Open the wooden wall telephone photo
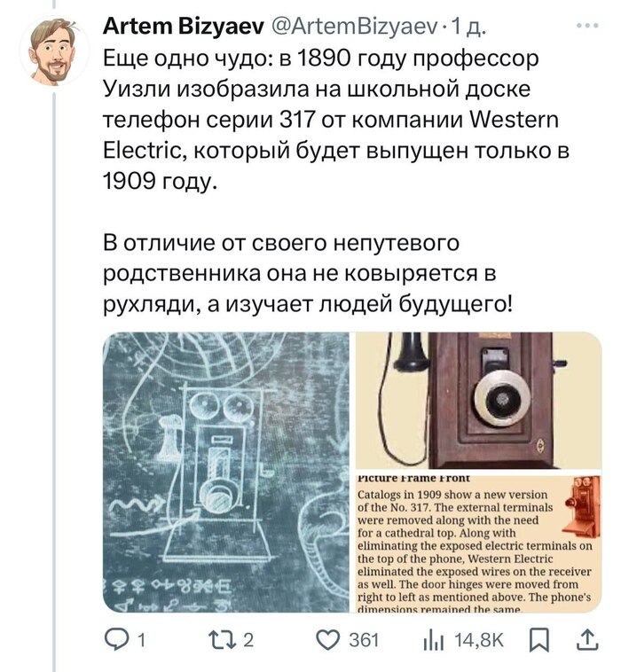Image resolution: width=621 pixels, height=672 pixels. point(479,401)
